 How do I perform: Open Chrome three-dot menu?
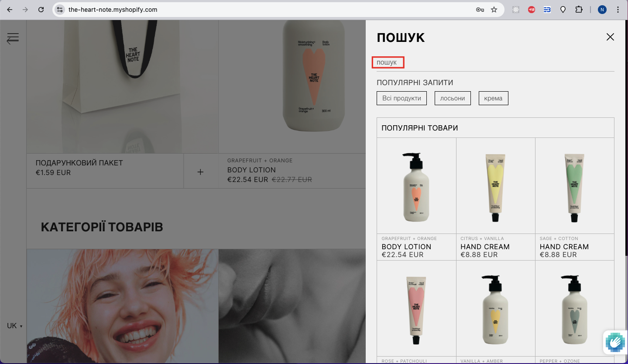pyautogui.click(x=618, y=10)
